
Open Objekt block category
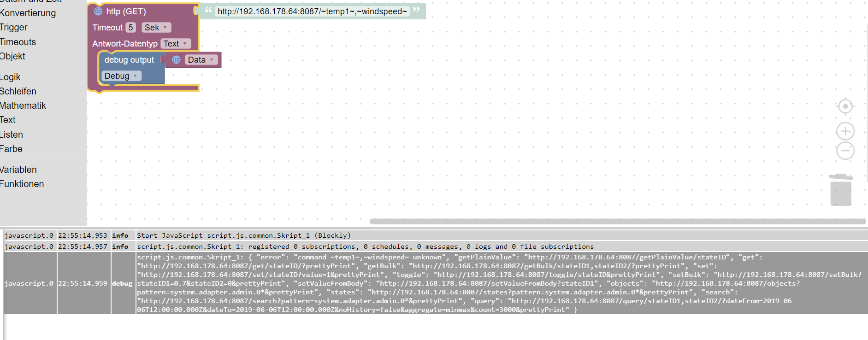(x=13, y=56)
